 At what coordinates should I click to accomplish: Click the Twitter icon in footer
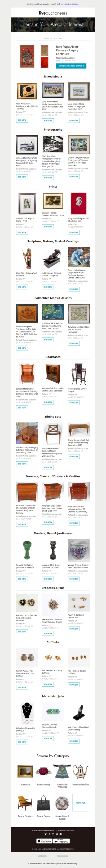tap(45, 834)
